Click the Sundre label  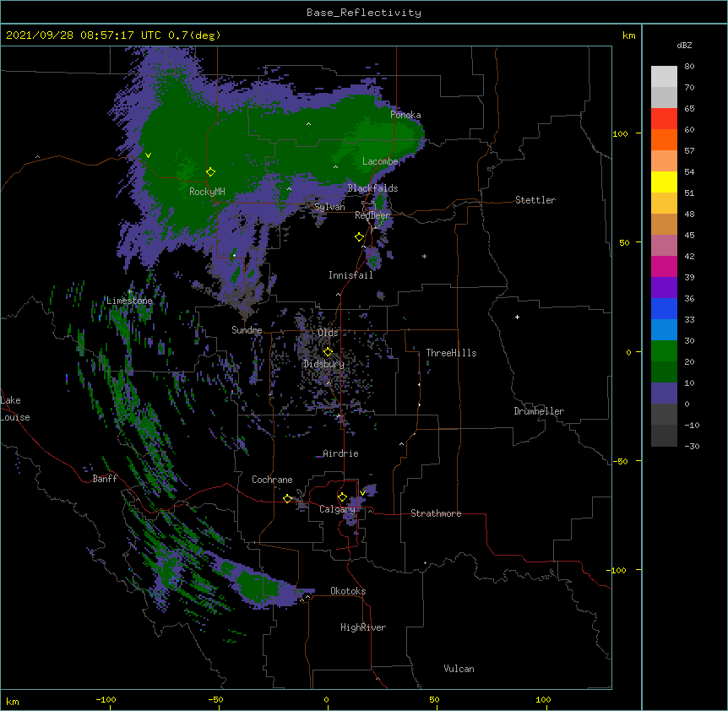point(247,330)
